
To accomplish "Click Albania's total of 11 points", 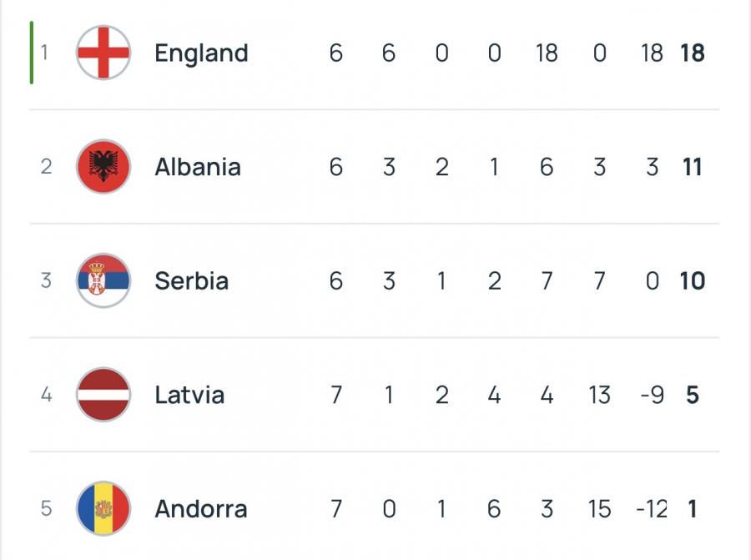I will click(x=692, y=167).
